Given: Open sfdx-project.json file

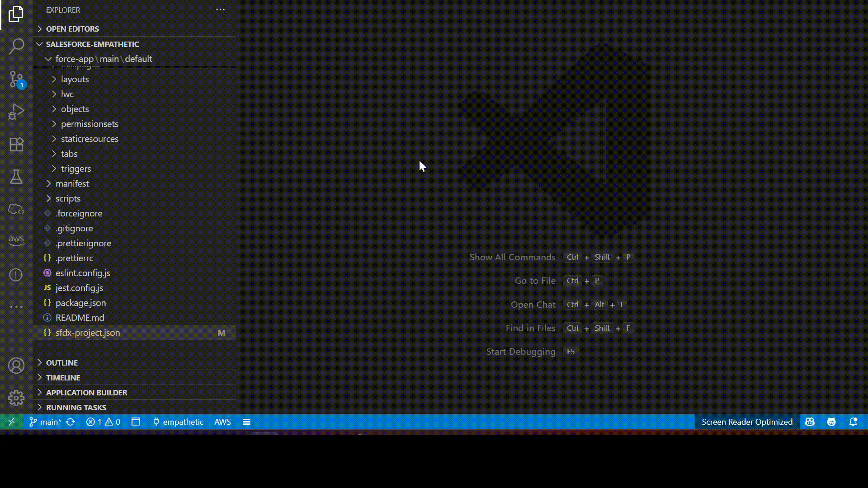Looking at the screenshot, I should point(88,333).
